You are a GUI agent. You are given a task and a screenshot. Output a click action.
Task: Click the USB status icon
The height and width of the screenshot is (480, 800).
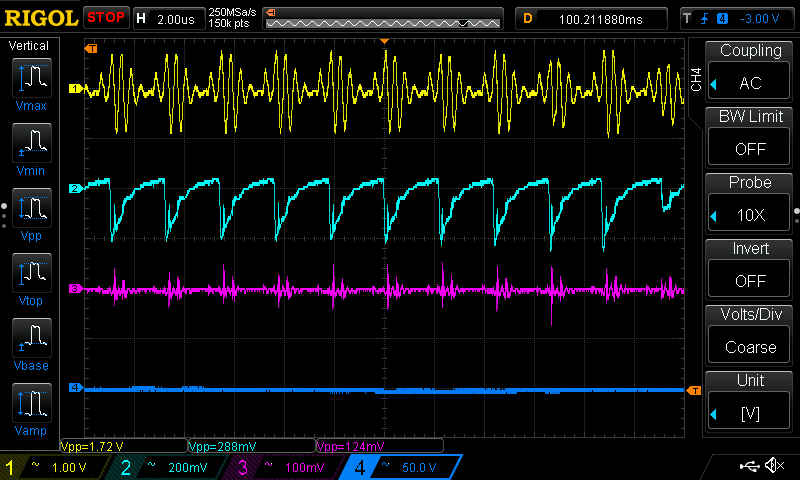click(748, 466)
